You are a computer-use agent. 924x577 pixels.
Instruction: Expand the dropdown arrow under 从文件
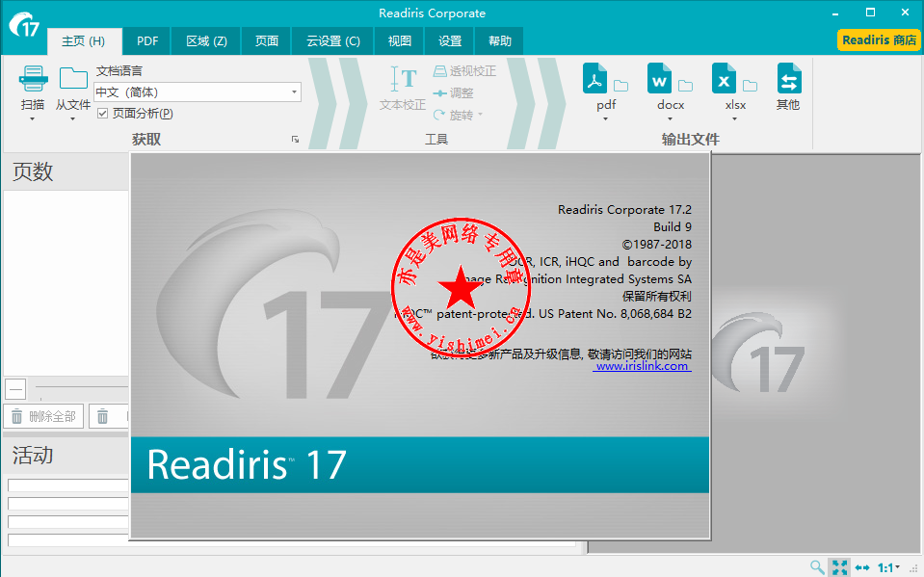pyautogui.click(x=72, y=119)
